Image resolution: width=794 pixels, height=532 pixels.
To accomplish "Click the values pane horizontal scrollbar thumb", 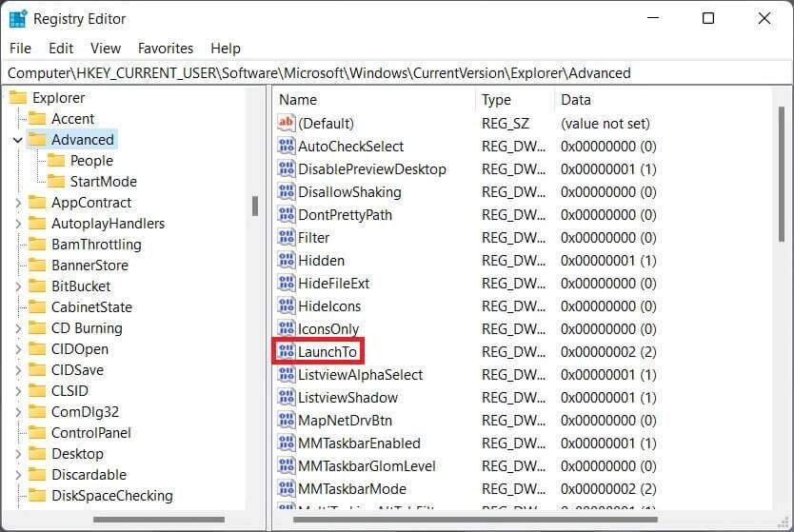I will pyautogui.click(x=475, y=520).
